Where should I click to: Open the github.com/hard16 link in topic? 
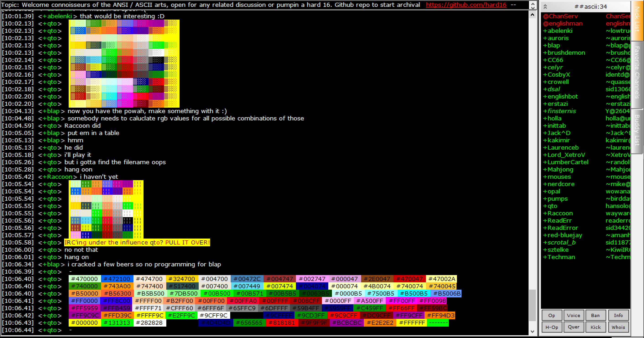tap(466, 5)
